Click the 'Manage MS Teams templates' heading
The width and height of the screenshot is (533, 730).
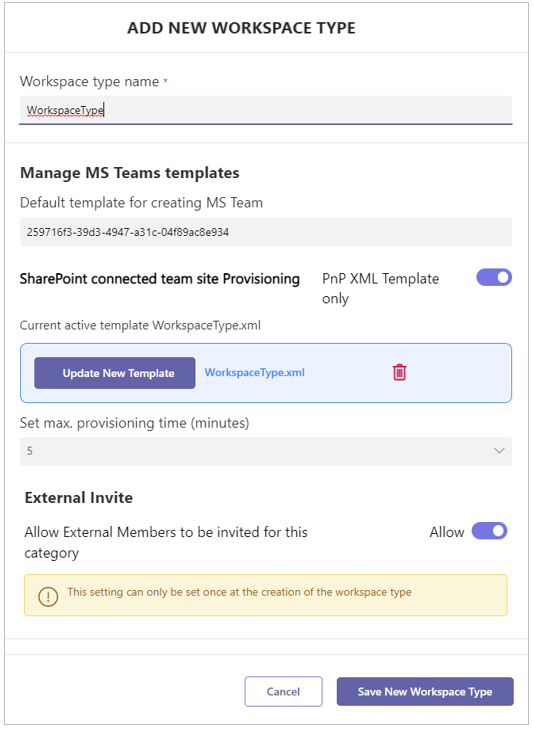click(x=129, y=173)
